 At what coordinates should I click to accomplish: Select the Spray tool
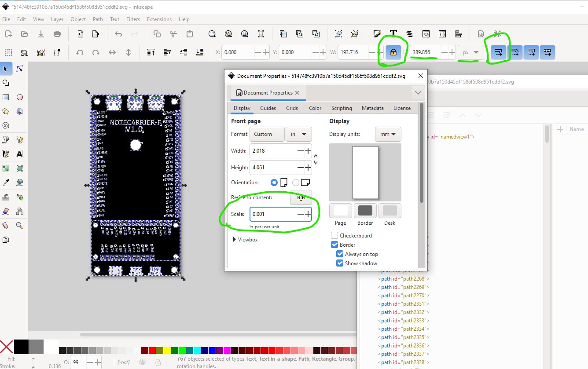coord(20,197)
